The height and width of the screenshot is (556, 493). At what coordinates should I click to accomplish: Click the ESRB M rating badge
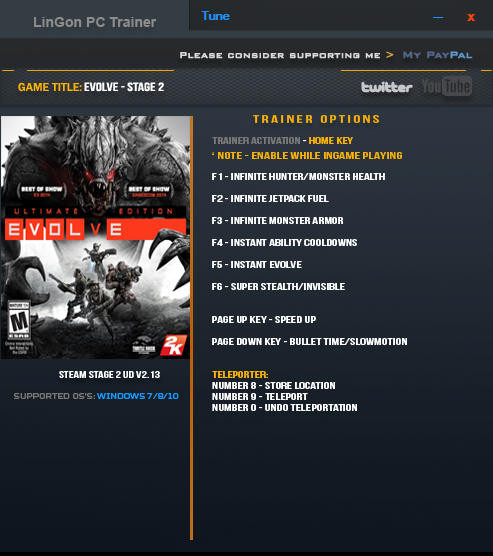click(19, 321)
